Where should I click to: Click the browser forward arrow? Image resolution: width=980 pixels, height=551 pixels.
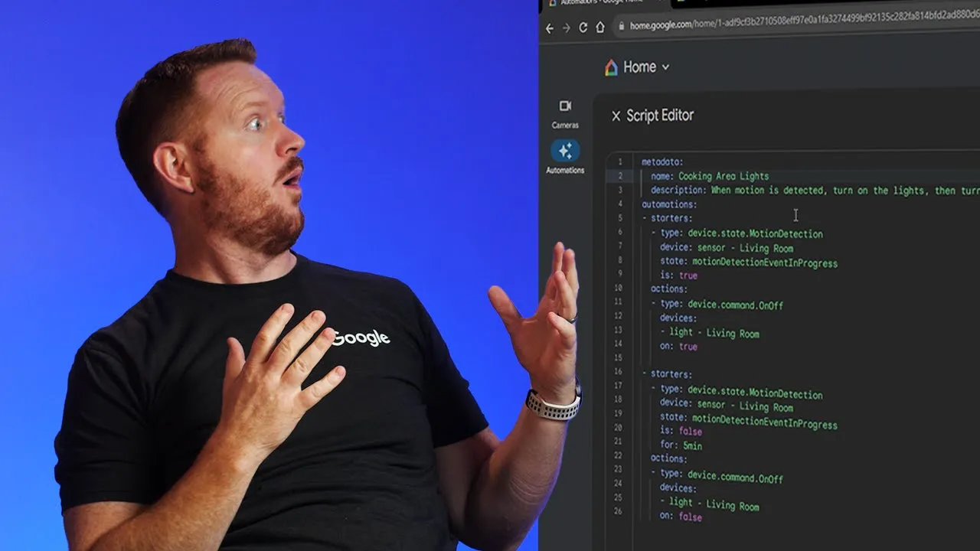[x=566, y=28]
